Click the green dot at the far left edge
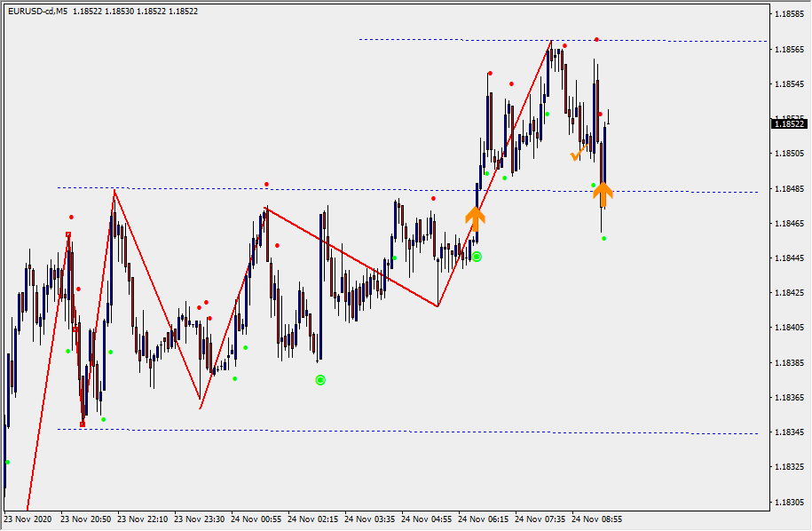 click(x=7, y=462)
